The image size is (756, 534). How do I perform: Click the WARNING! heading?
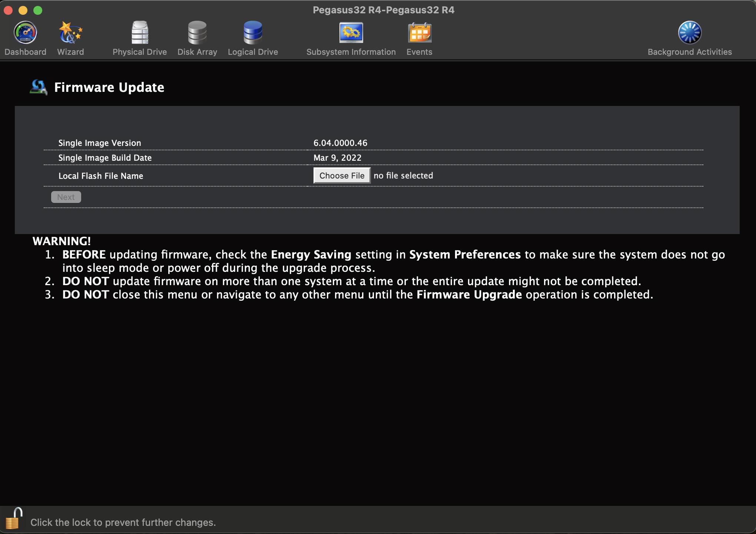(62, 241)
